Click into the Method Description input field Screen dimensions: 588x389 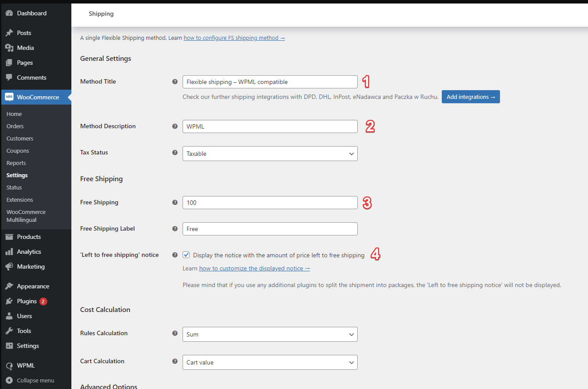coord(270,126)
